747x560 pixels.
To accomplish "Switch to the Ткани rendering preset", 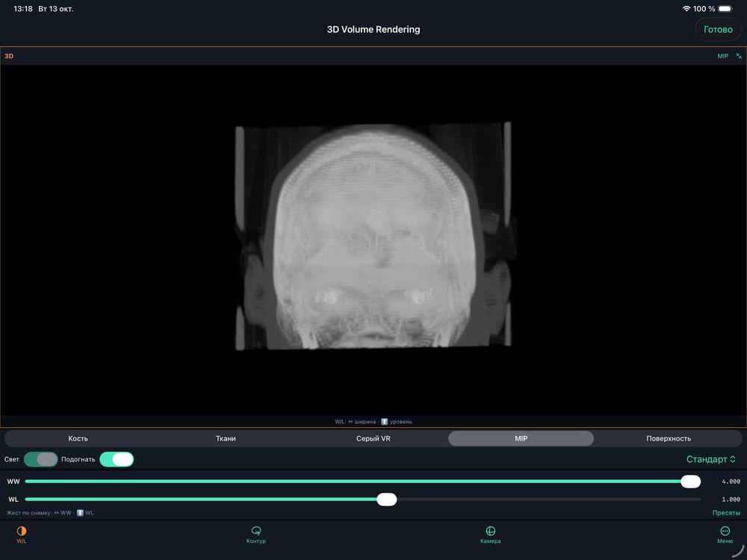I will tap(226, 438).
